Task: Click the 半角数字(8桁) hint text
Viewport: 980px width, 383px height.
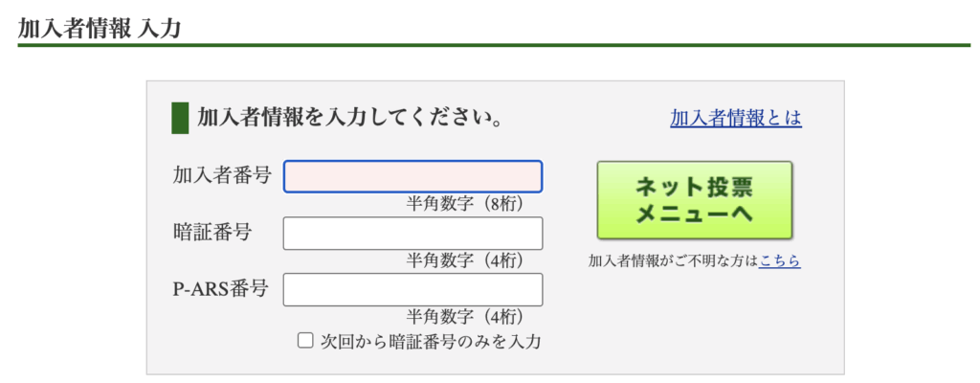Action: [x=465, y=203]
